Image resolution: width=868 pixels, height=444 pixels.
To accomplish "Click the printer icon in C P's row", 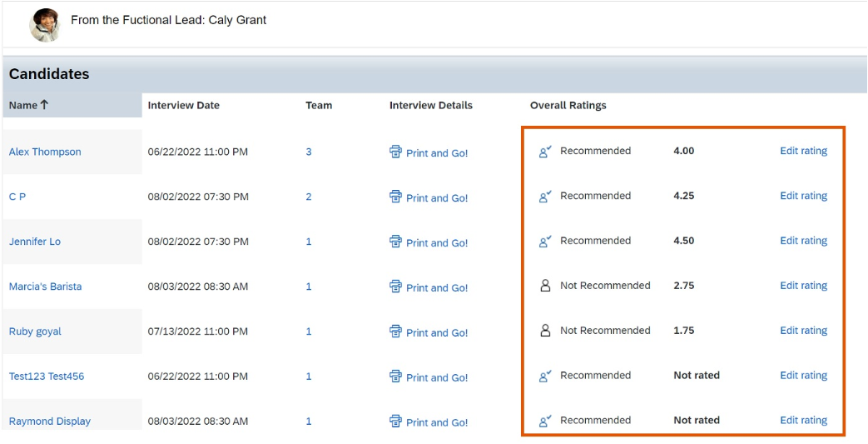I will coord(395,197).
